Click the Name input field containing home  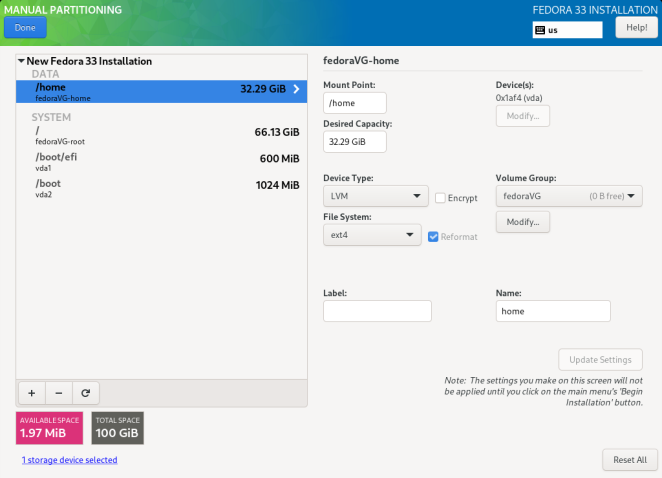click(553, 311)
